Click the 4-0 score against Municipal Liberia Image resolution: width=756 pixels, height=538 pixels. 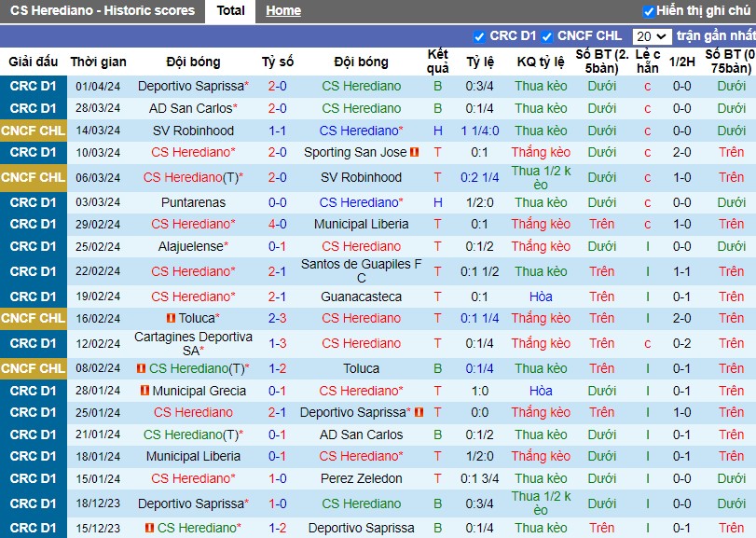(277, 224)
